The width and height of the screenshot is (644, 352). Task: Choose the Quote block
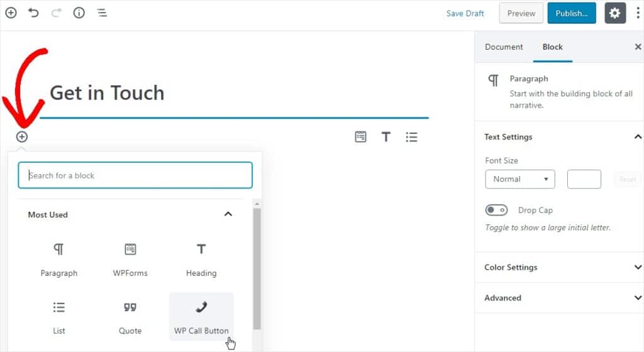130,316
